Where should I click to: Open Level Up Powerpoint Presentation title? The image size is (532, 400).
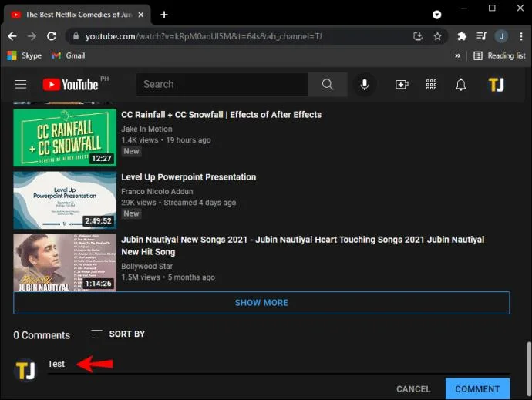[189, 177]
